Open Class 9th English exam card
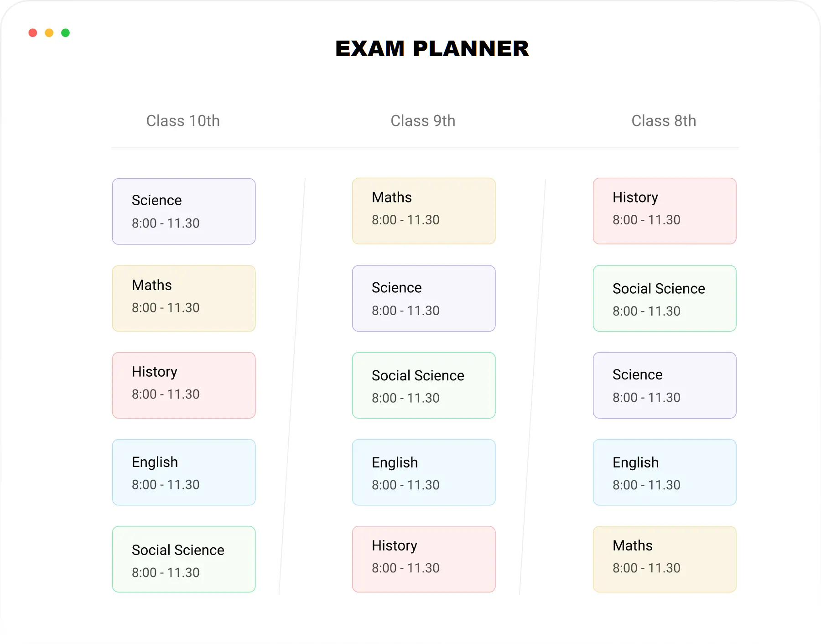 (x=424, y=472)
